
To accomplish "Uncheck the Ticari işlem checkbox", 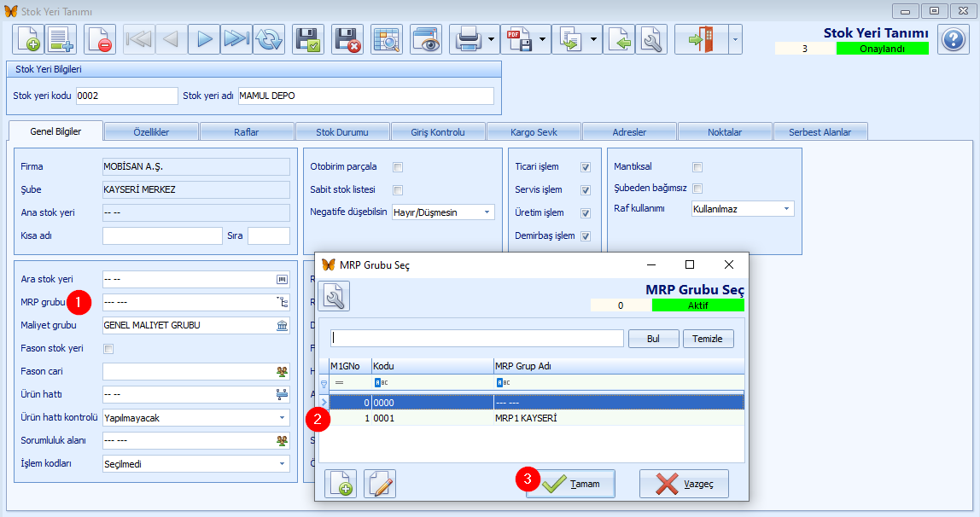I will [586, 166].
